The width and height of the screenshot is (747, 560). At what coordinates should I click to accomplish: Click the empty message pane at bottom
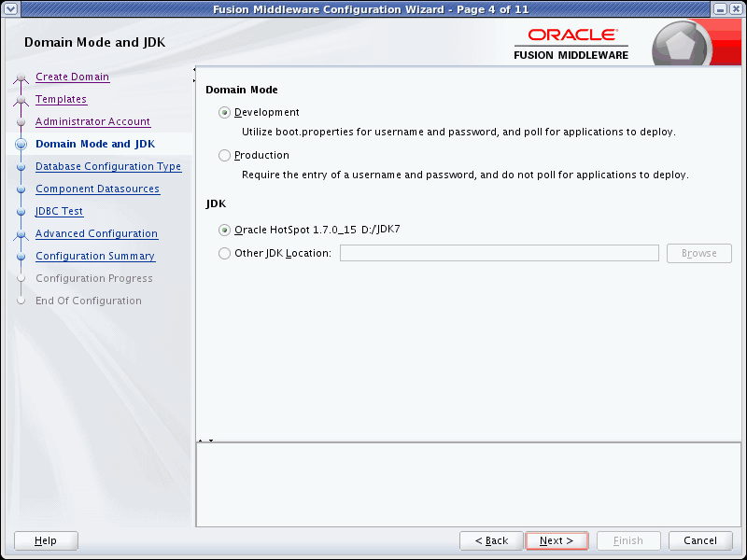tap(469, 484)
